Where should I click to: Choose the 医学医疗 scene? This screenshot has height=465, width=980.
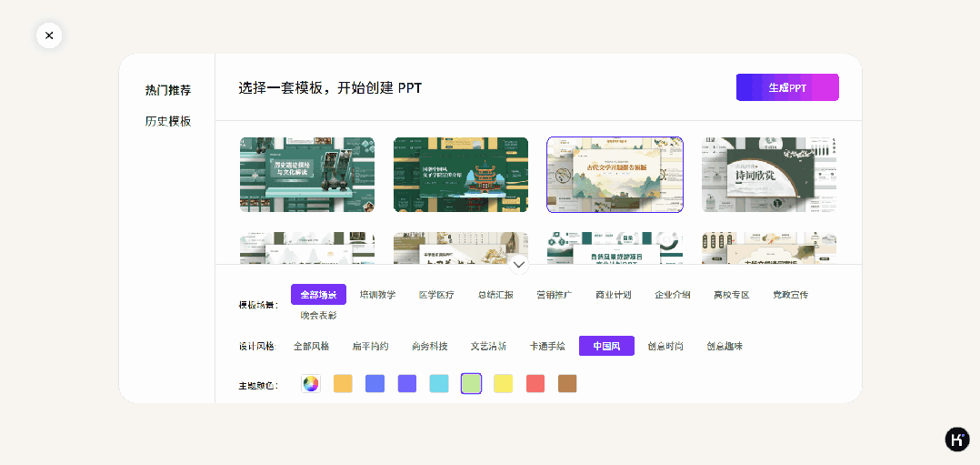point(436,295)
